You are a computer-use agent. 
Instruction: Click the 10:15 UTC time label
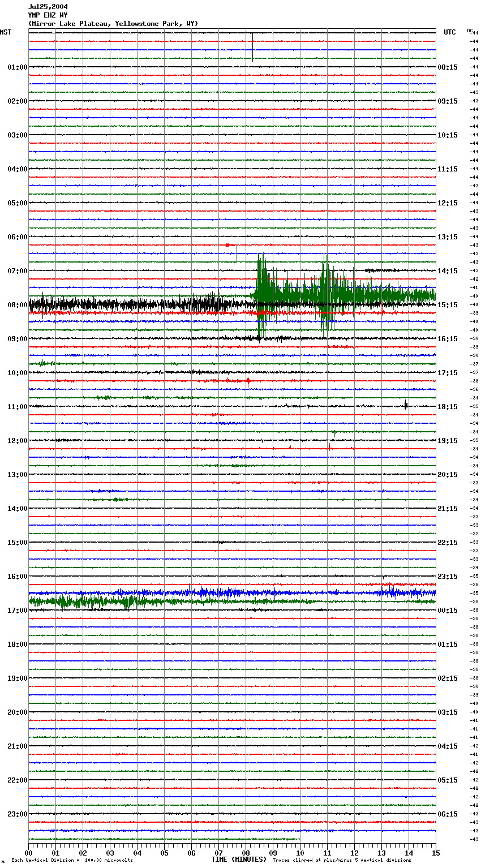pos(448,135)
